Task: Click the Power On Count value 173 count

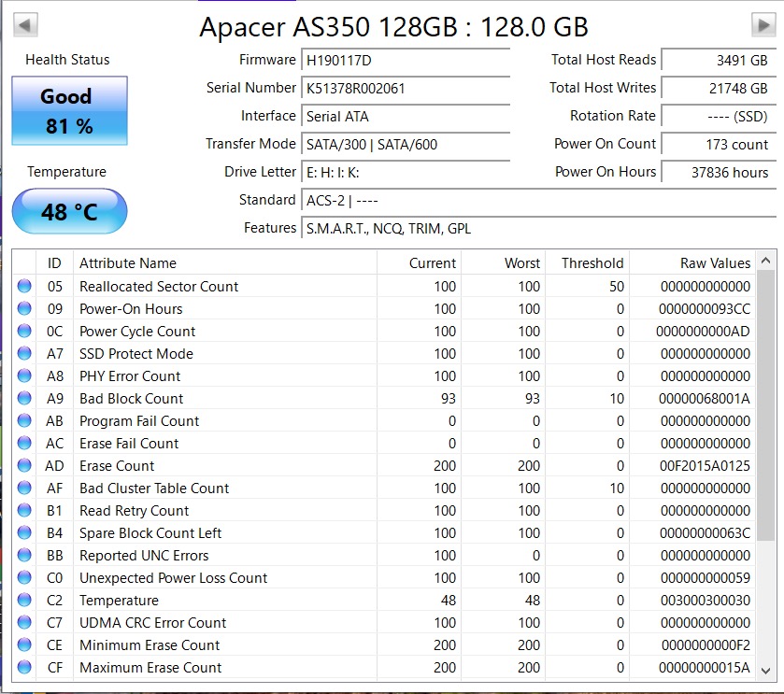Action: 719,145
